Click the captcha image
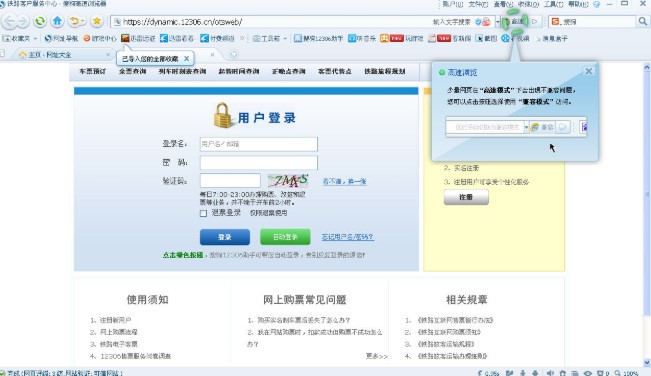The image size is (651, 376). click(288, 181)
